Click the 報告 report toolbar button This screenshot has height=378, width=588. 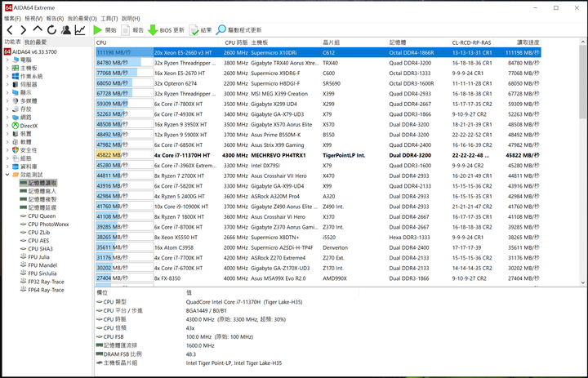133,30
